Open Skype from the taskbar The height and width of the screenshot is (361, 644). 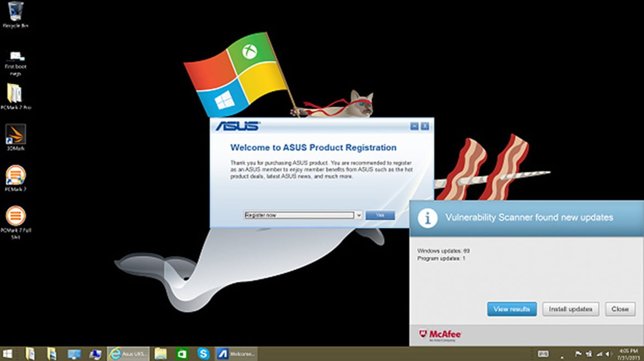203,354
